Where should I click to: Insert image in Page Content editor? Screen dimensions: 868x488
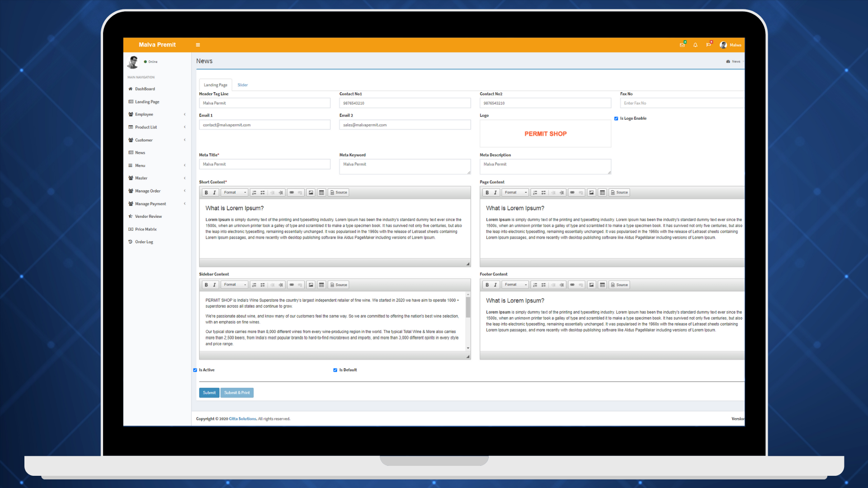coord(592,192)
